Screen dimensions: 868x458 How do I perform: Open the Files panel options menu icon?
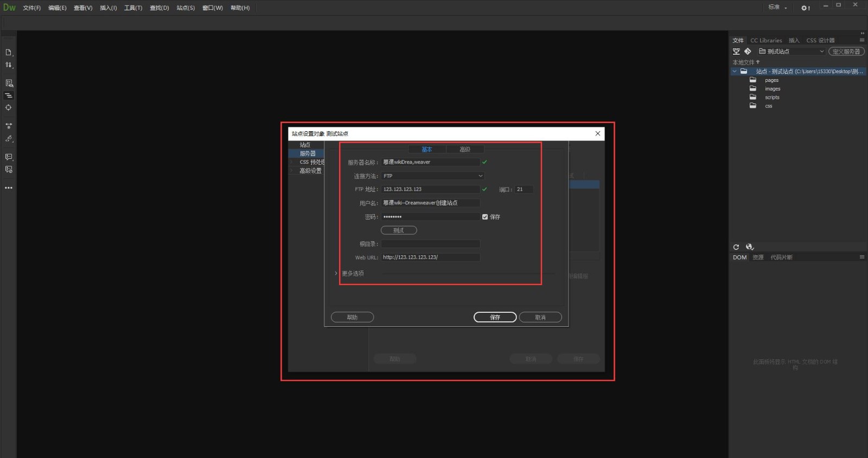862,40
